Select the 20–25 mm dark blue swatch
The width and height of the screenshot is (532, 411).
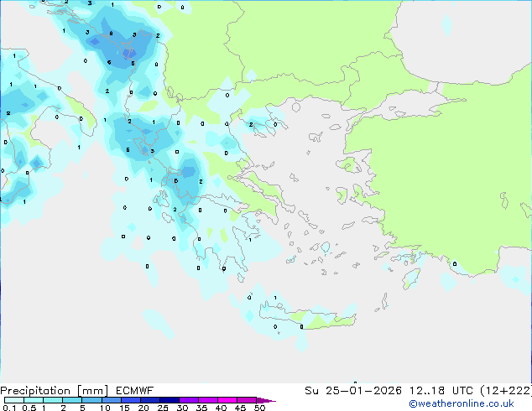[150, 400]
